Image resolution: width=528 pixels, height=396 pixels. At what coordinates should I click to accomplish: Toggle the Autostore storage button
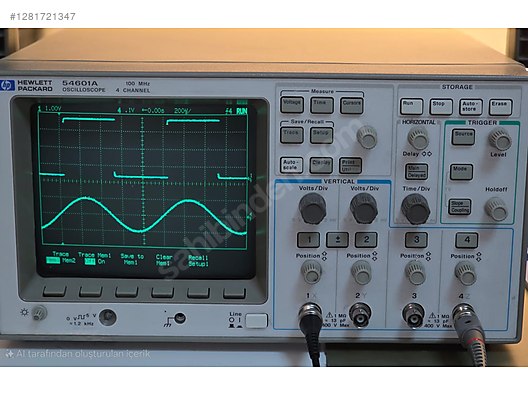coord(471,107)
